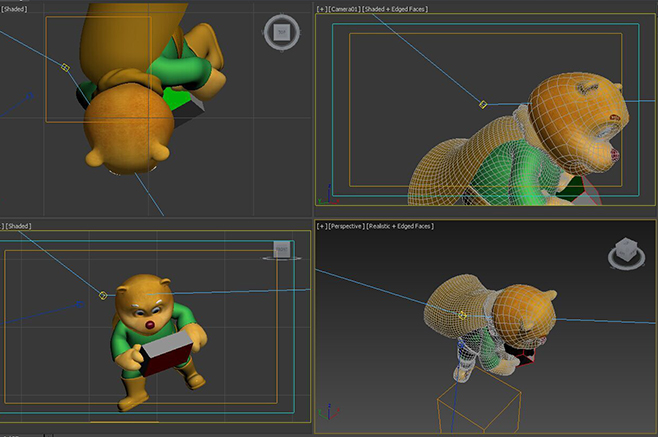Screen dimensions: 658x437
Task: Open [Shaded] menu in the Top ViewCube viewport
Action: (x=14, y=9)
